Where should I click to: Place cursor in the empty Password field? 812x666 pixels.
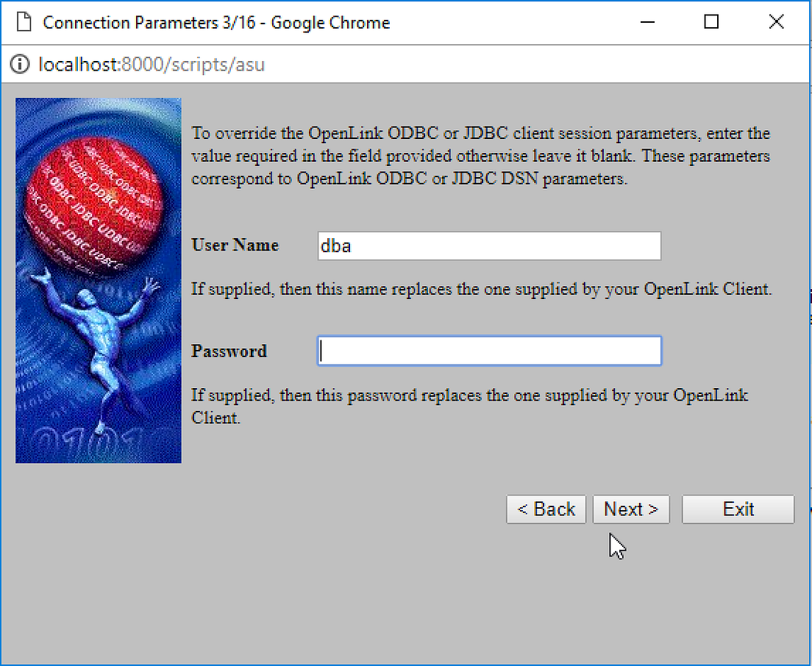[x=488, y=351]
